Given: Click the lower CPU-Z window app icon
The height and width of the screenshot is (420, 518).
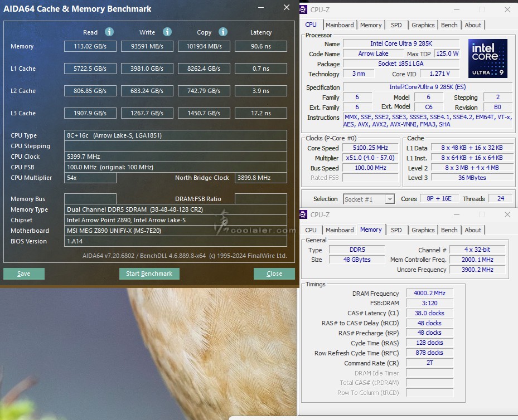Looking at the screenshot, I should (x=303, y=214).
